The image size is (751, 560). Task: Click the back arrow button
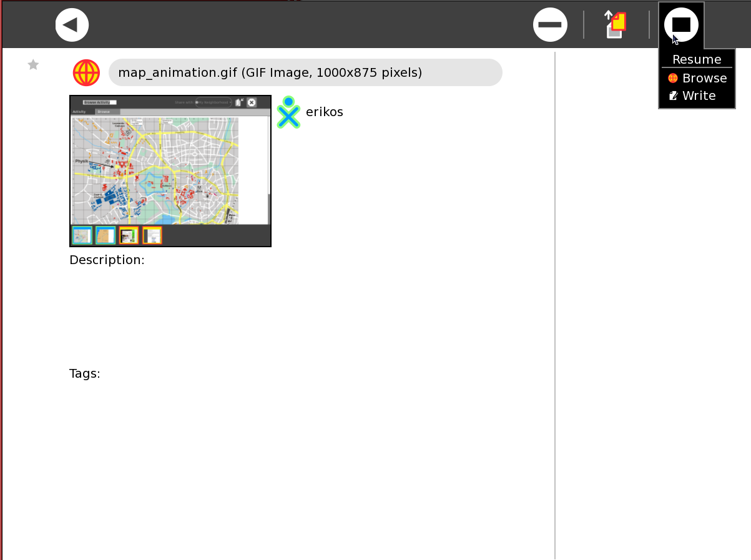coord(72,25)
